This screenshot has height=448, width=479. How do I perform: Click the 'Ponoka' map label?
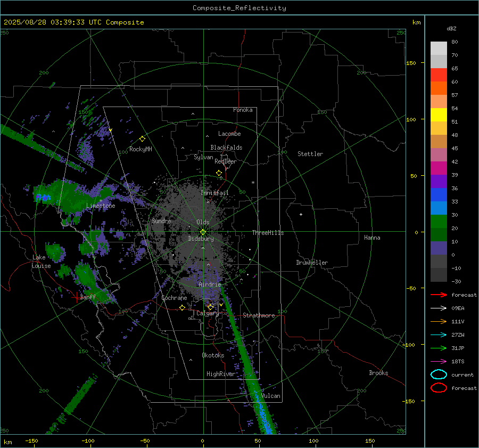243,110
